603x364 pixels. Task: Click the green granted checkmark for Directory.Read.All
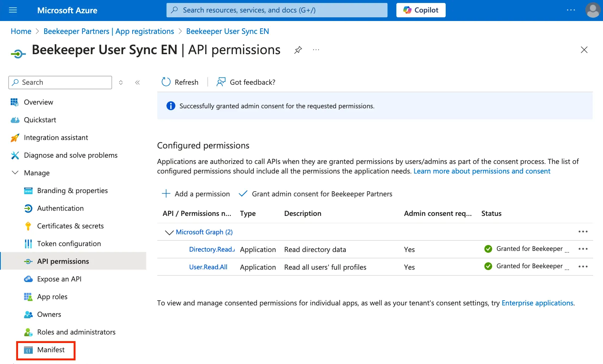[488, 249]
